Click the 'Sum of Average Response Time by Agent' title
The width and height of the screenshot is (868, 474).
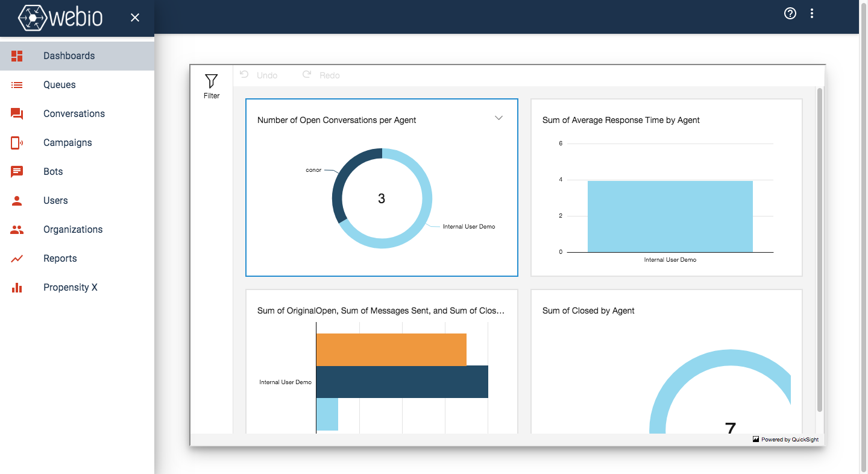click(621, 120)
